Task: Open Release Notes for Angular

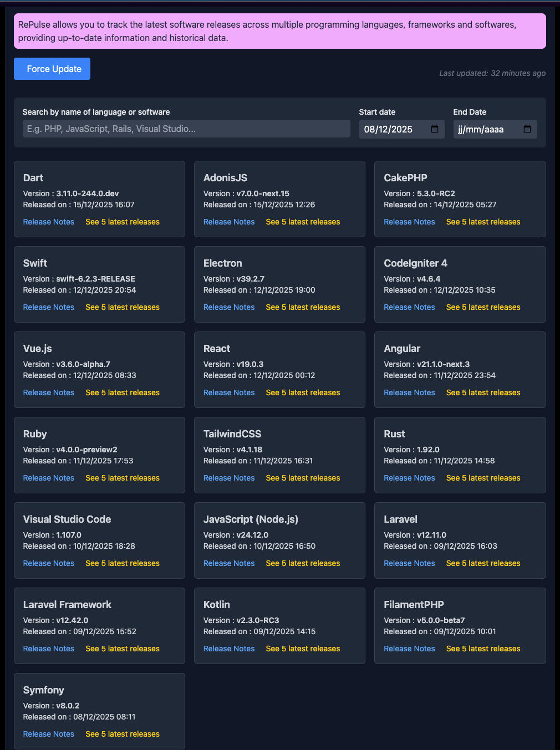Action: pyautogui.click(x=409, y=392)
